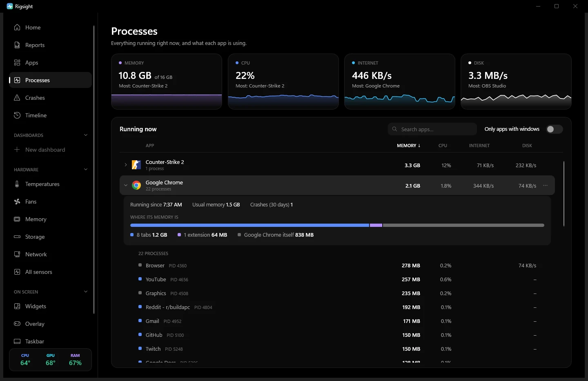Select the Graphics PID 4508 process

point(337,294)
